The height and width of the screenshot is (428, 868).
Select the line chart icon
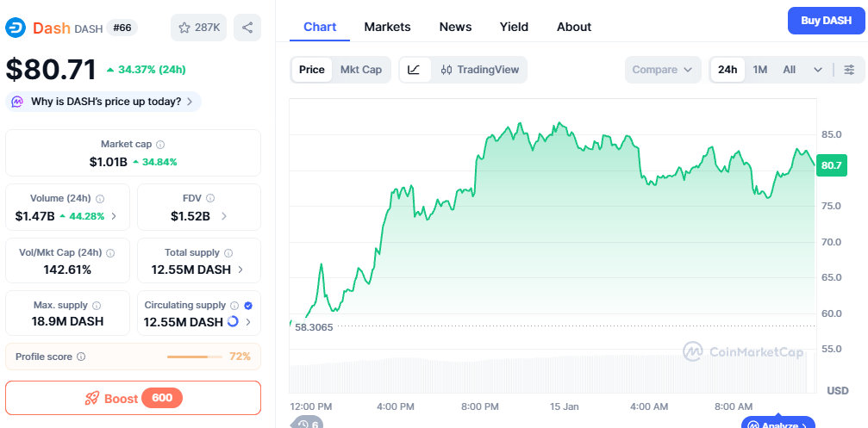[414, 70]
